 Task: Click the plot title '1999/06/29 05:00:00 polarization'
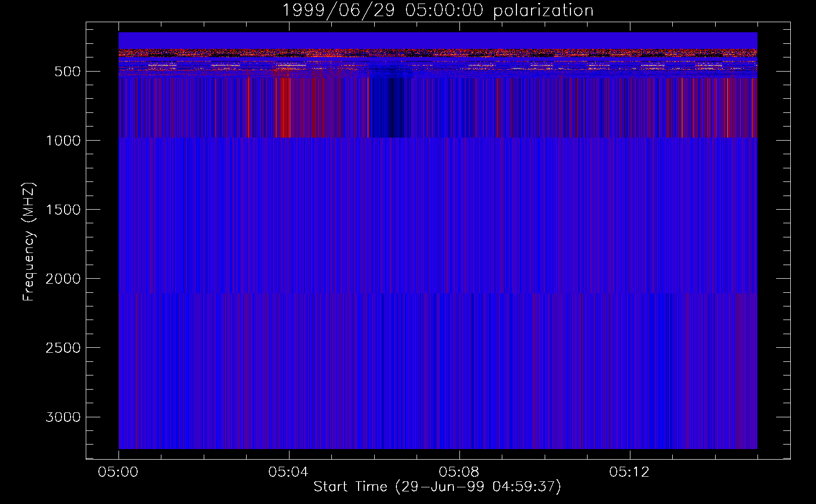click(x=437, y=10)
